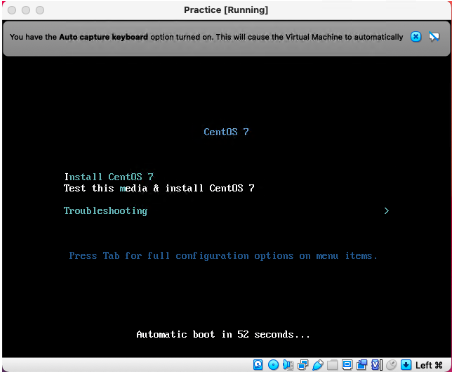Suppress future Auto capture keyboard messages
This screenshot has width=456, height=375.
[x=434, y=37]
